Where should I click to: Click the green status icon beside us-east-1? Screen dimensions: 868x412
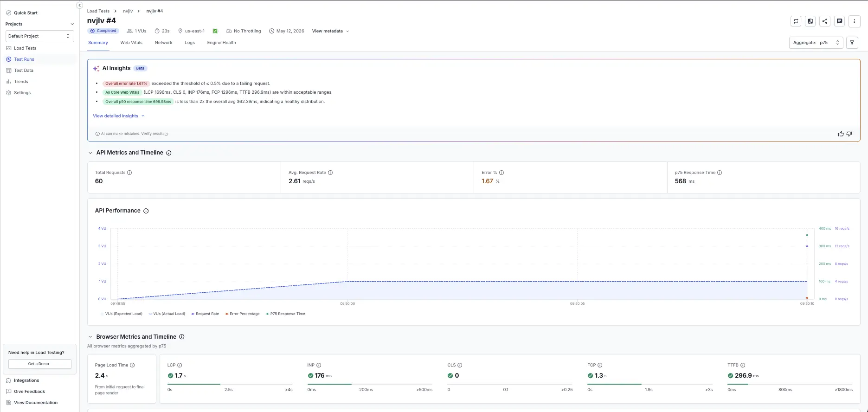pyautogui.click(x=215, y=31)
